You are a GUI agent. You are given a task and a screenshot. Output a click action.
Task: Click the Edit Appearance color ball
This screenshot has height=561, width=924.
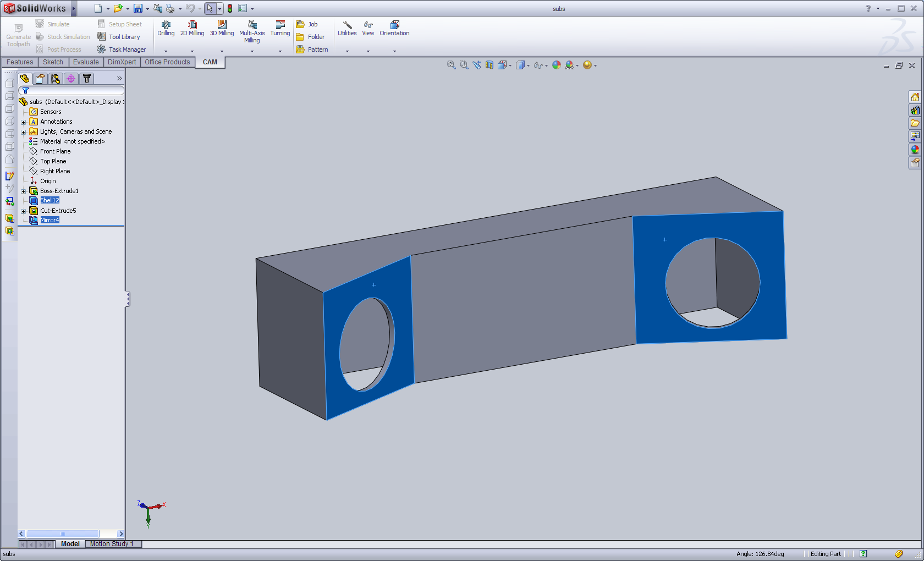(557, 65)
